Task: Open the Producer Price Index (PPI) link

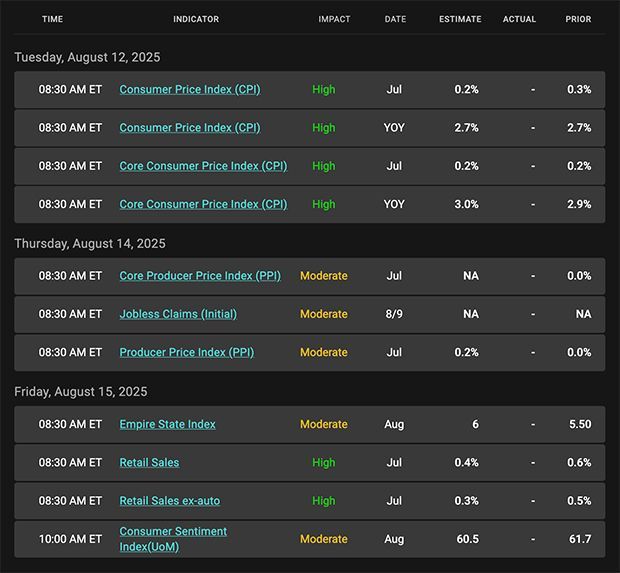Action: (x=187, y=353)
